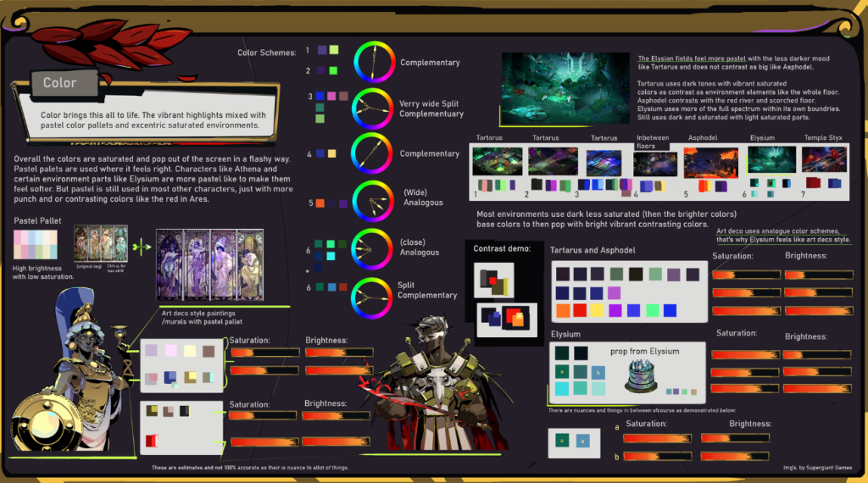This screenshot has width=868, height=483.
Task: Click the 'These are estimates and not 100% accurate' footnote
Action: click(250, 468)
